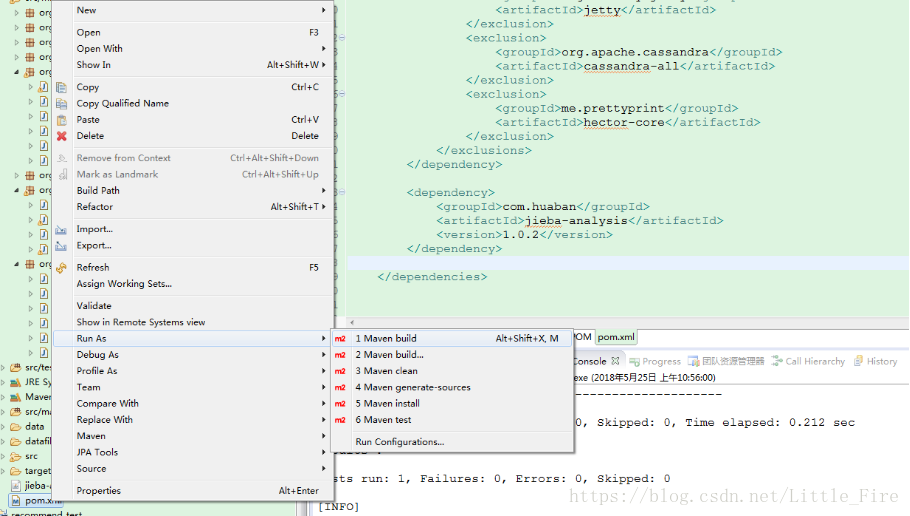This screenshot has height=516, width=910.
Task: Choose 6 Maven test
Action: [x=452, y=420]
